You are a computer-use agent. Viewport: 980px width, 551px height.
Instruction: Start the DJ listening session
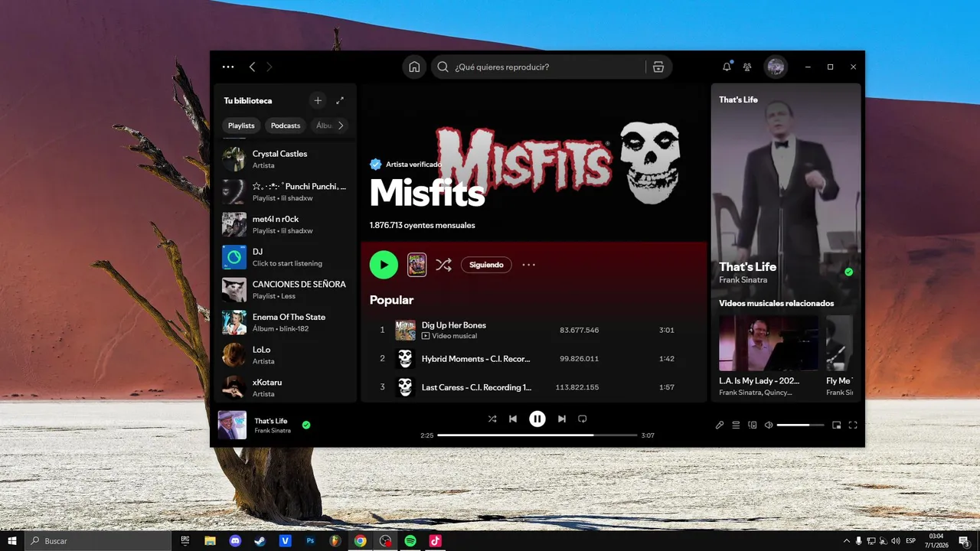(x=286, y=257)
